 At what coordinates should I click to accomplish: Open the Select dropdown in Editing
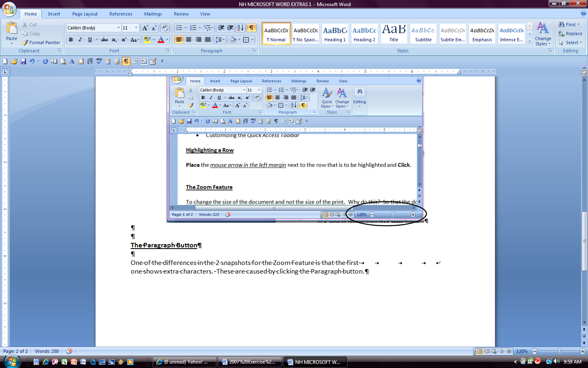click(570, 43)
